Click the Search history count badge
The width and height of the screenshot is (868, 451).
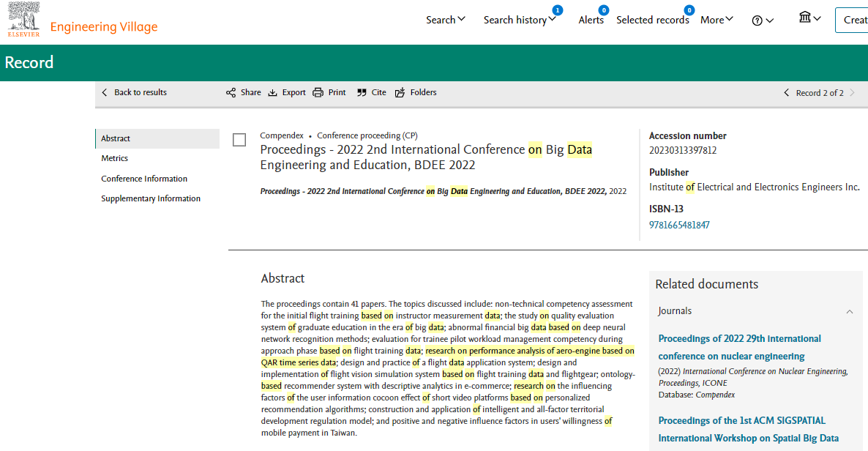tap(558, 10)
